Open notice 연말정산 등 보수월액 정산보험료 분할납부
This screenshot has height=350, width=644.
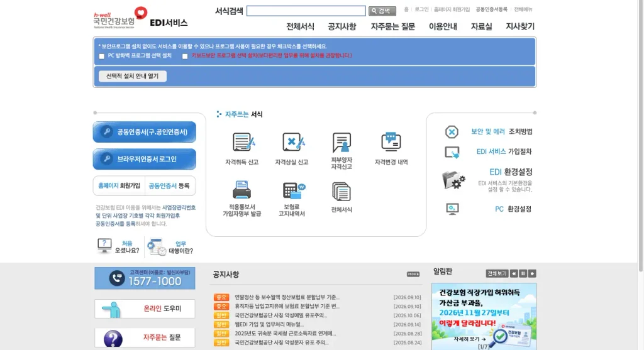[287, 297]
